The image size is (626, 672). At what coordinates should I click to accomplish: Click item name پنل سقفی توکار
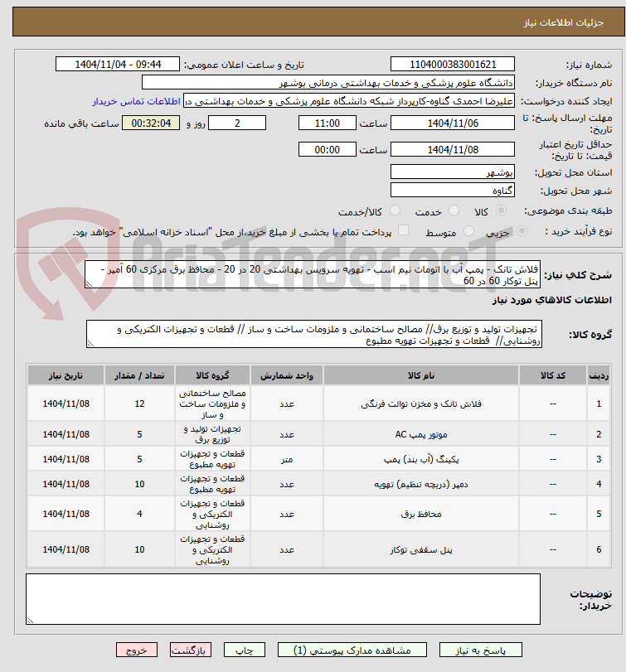pyautogui.click(x=421, y=549)
